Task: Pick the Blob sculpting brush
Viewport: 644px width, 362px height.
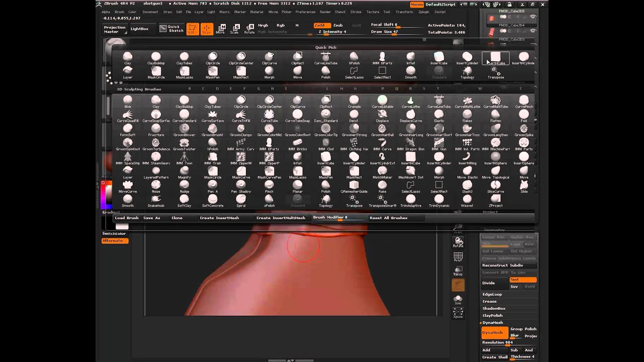Action: point(128,102)
